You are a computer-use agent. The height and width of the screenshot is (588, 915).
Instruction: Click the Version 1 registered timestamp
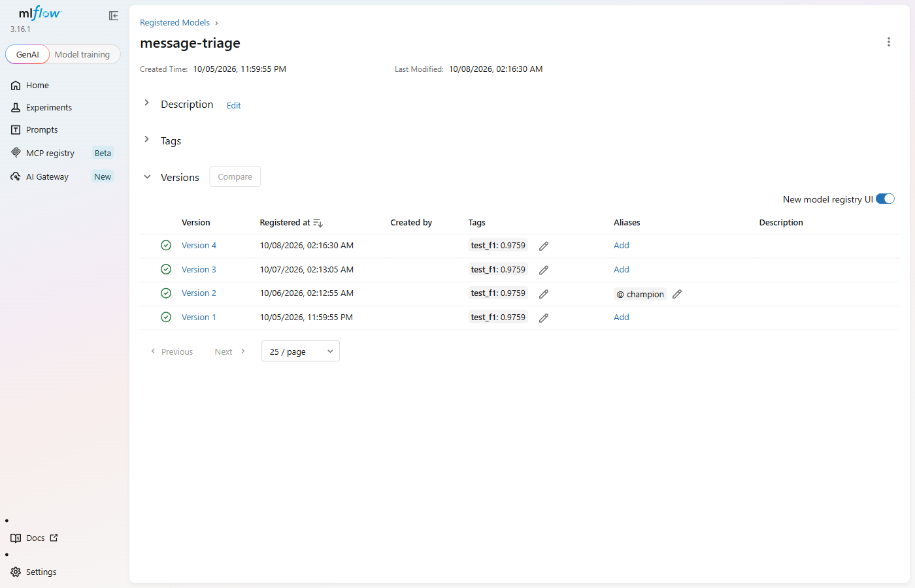tap(307, 318)
